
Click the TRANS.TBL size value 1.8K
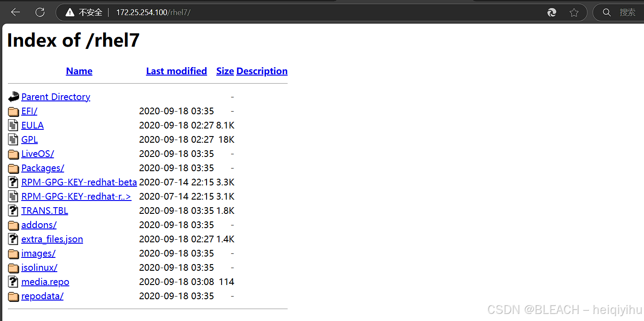pyautogui.click(x=225, y=211)
